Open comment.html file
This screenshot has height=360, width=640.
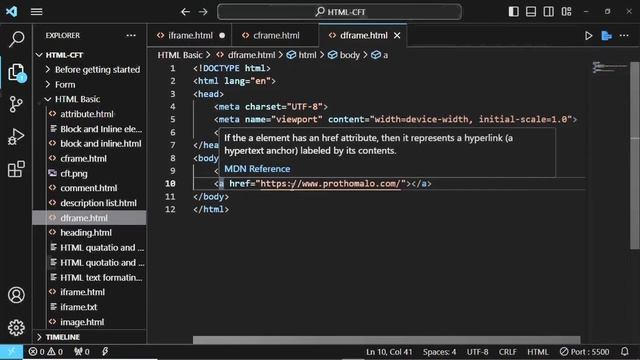click(x=89, y=188)
